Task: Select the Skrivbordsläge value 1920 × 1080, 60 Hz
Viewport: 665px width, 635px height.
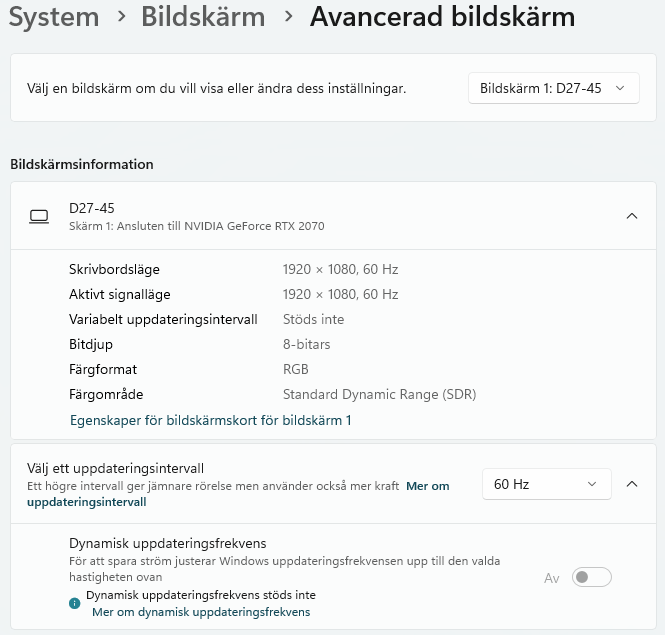Action: click(x=341, y=269)
